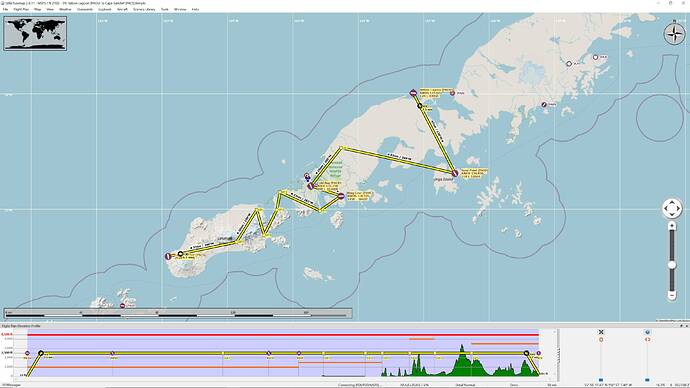Click the Cape Sarichef destination airport symbol

(x=168, y=256)
